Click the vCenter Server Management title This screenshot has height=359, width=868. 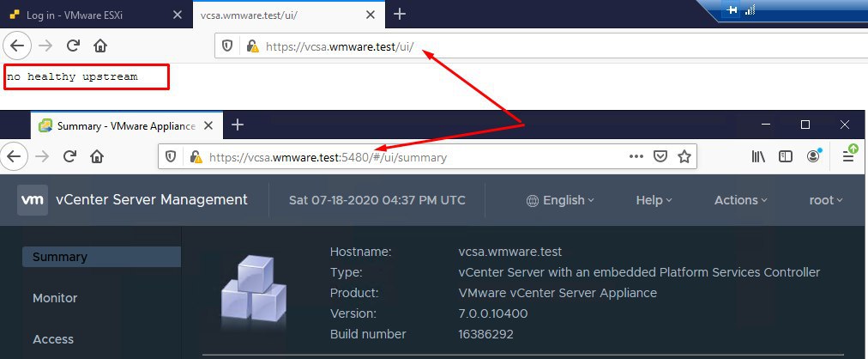pyautogui.click(x=152, y=199)
